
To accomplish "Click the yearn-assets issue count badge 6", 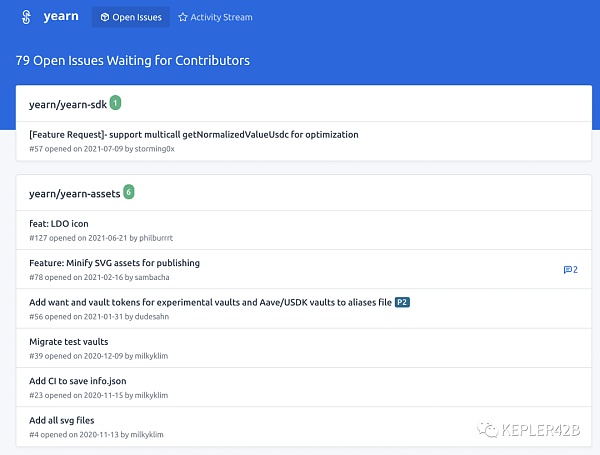I will [x=129, y=192].
